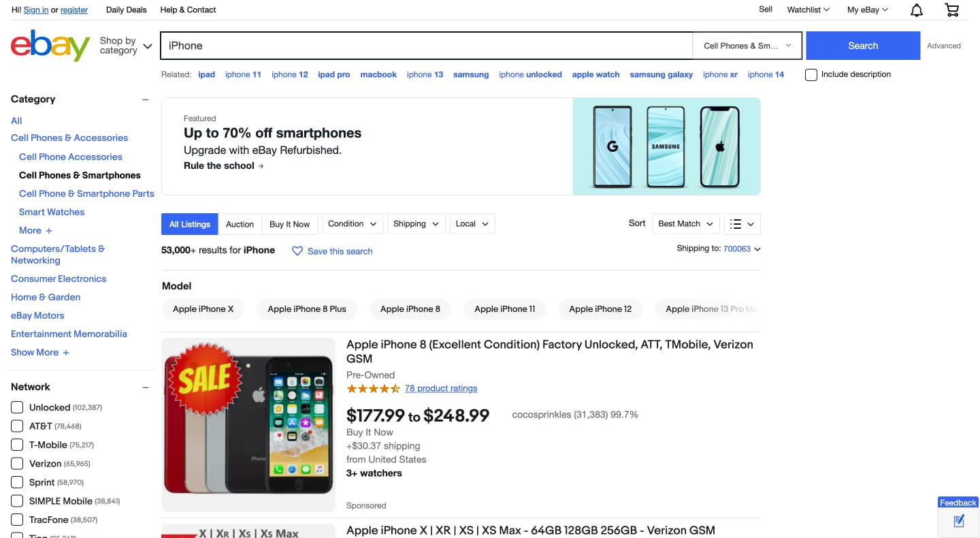Check the Unlocked network checkbox

tap(17, 407)
